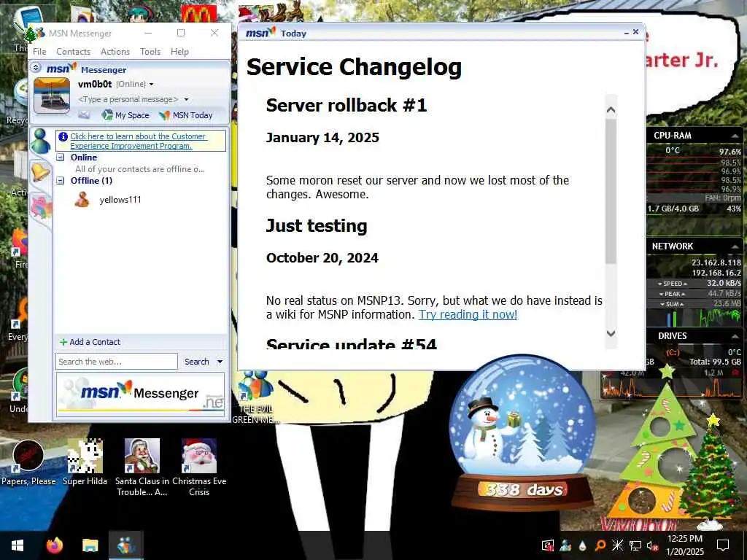
Task: Open MSN Today butterfly button
Action: pyautogui.click(x=186, y=114)
